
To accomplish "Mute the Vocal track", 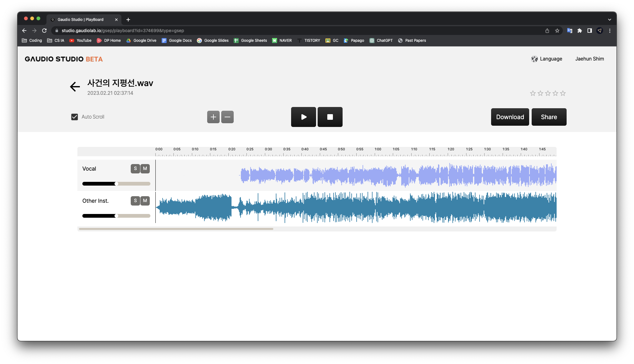I will 145,168.
